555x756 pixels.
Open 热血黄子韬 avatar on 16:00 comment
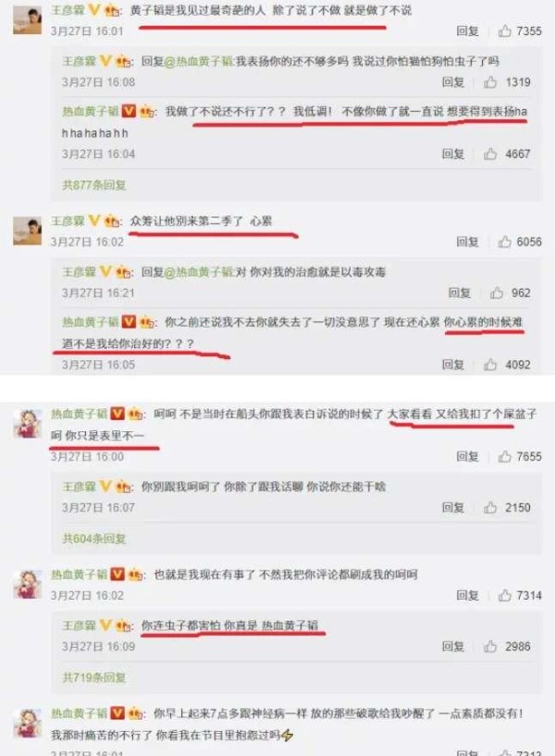[27, 424]
